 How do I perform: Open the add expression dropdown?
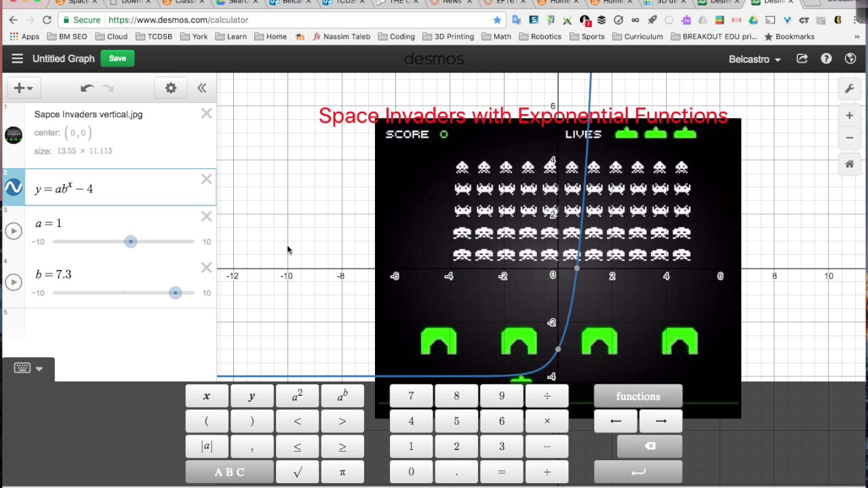[24, 88]
